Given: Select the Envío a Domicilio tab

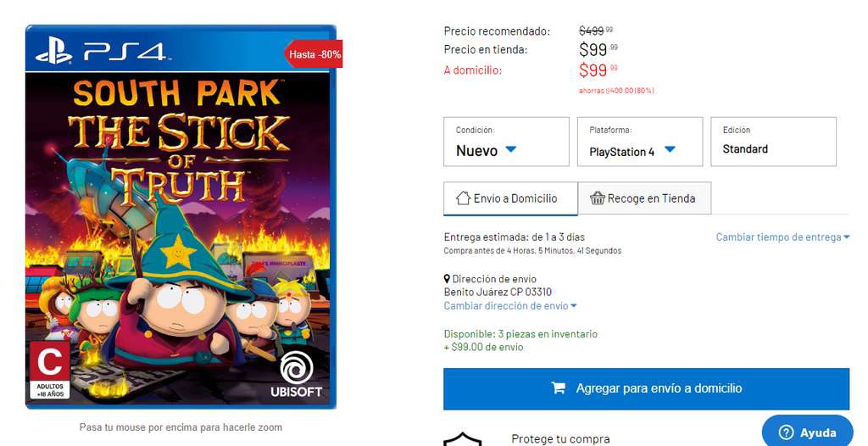Looking at the screenshot, I should click(x=510, y=198).
